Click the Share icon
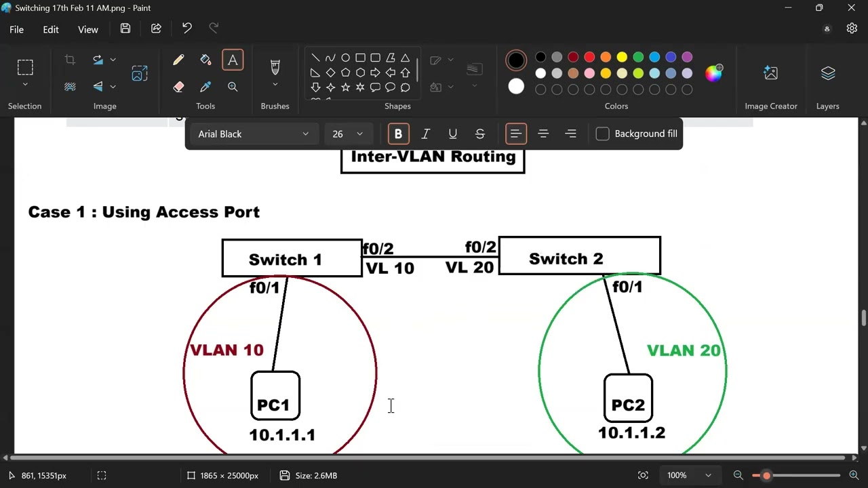This screenshot has width=868, height=488. (x=156, y=28)
